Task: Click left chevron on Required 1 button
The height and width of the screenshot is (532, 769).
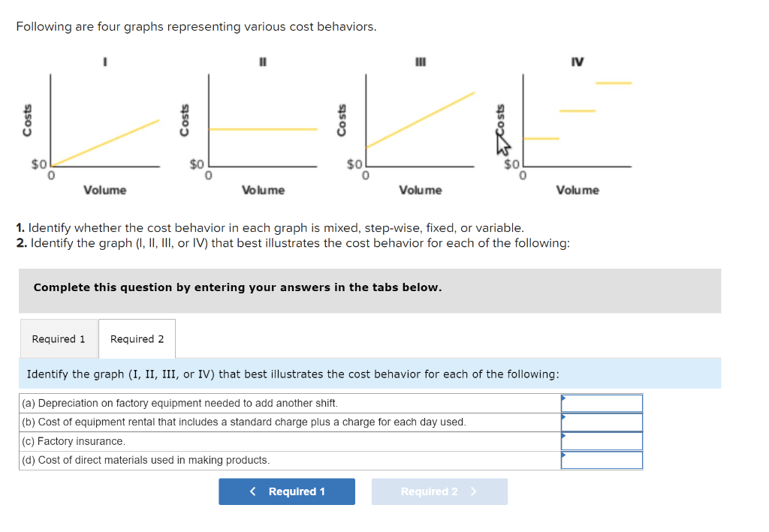Action: point(252,491)
